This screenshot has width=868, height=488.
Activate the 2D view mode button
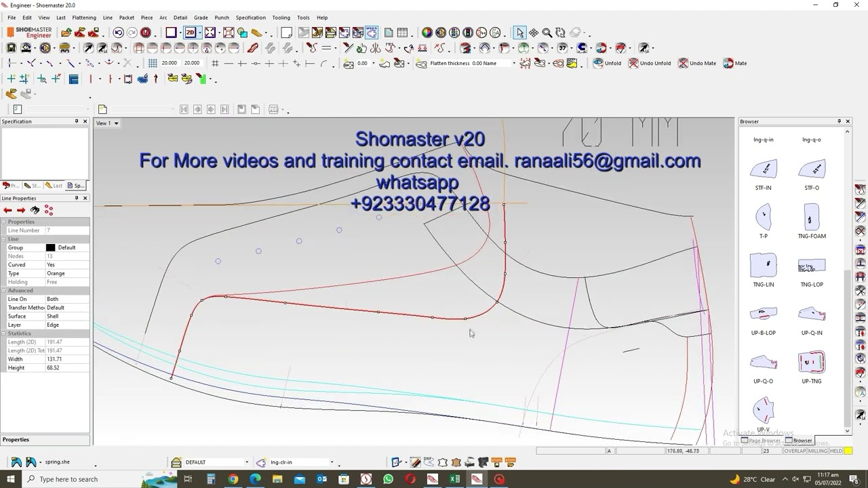191,33
